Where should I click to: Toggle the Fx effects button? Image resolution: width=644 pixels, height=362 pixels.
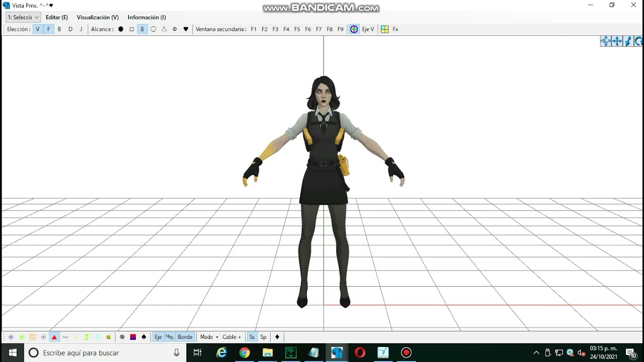coord(395,29)
